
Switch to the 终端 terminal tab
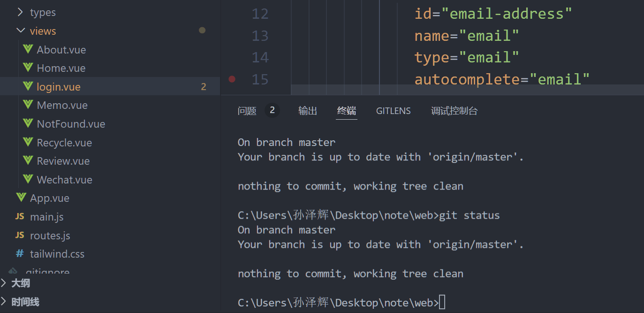[347, 111]
